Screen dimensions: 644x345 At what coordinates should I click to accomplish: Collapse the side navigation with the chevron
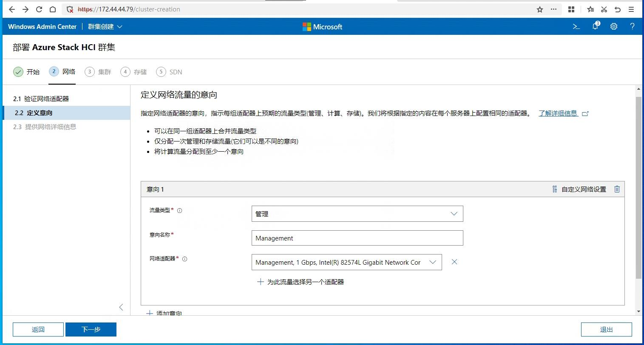(x=121, y=307)
